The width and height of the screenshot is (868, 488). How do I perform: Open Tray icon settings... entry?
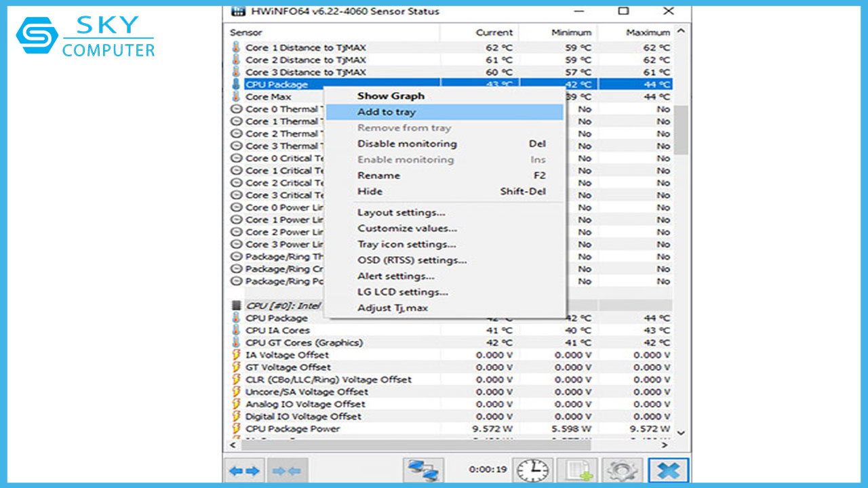[x=406, y=244]
